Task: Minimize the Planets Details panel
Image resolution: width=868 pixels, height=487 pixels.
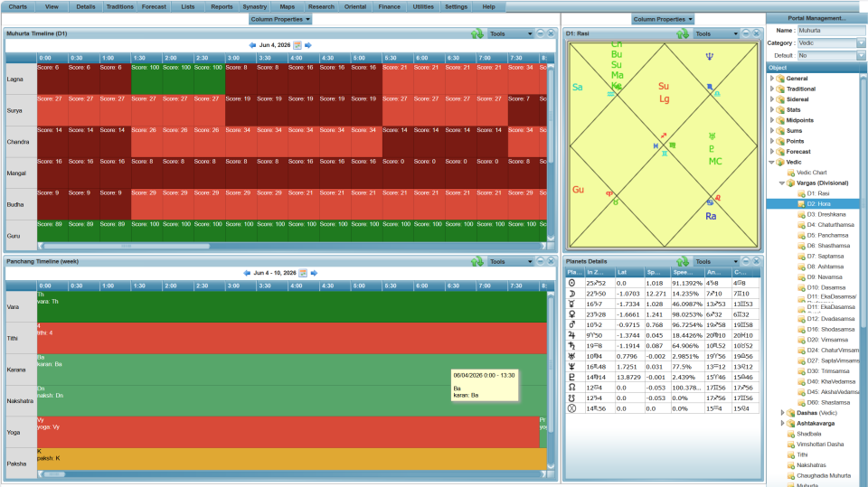Action: [746, 261]
